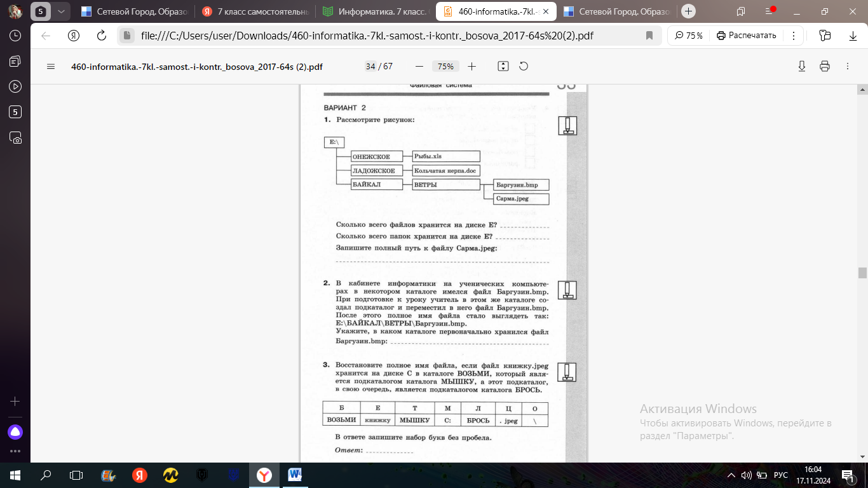Fit the PDF page to width

(x=503, y=66)
